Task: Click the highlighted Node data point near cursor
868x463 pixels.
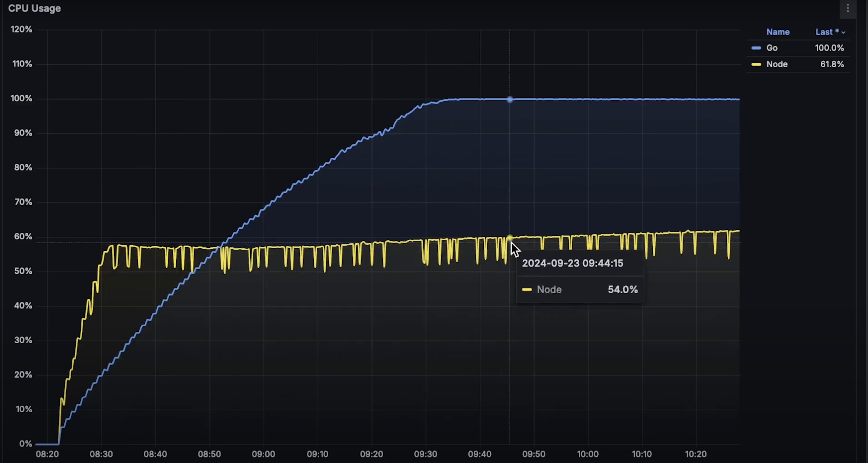Action: [x=510, y=238]
